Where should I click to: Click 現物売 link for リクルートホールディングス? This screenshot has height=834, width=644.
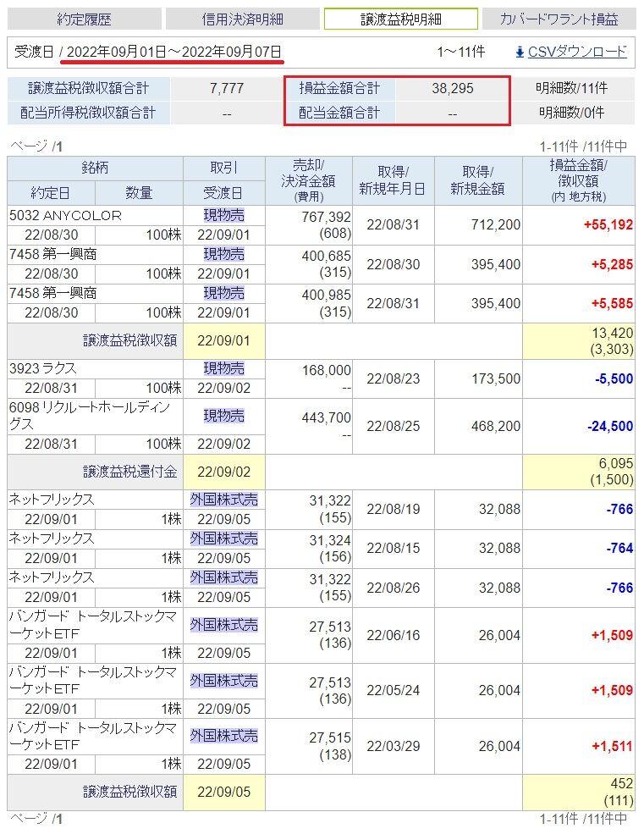224,416
